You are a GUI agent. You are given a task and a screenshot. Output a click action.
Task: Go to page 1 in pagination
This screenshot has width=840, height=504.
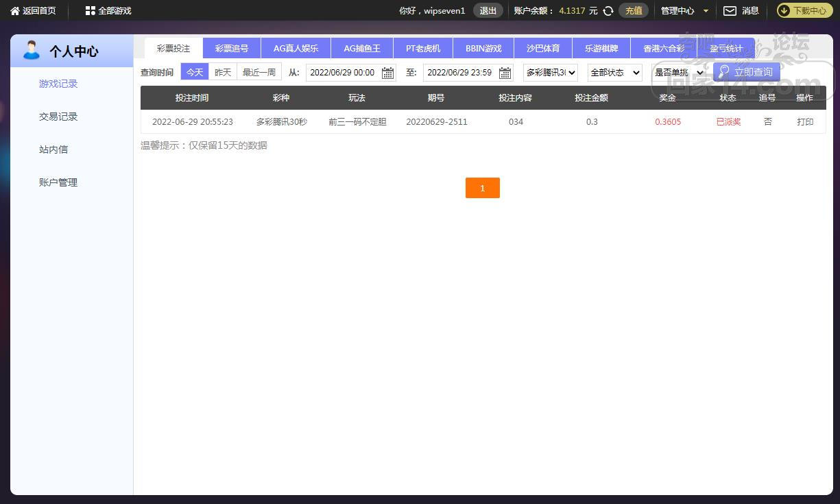[x=483, y=188]
